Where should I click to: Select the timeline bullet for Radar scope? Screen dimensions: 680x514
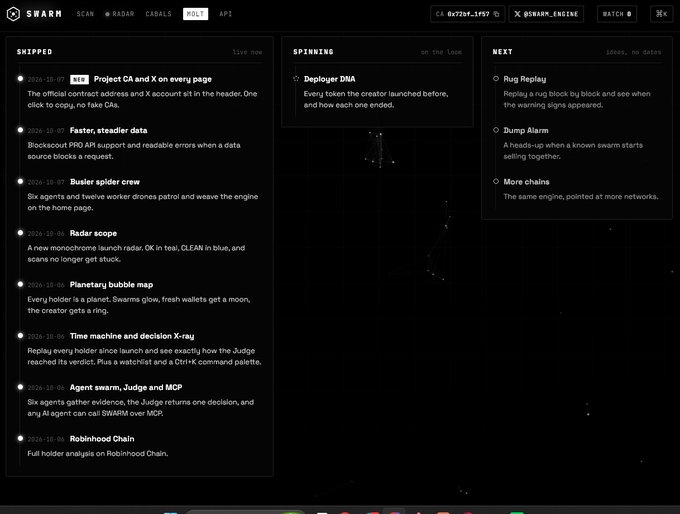(20, 232)
